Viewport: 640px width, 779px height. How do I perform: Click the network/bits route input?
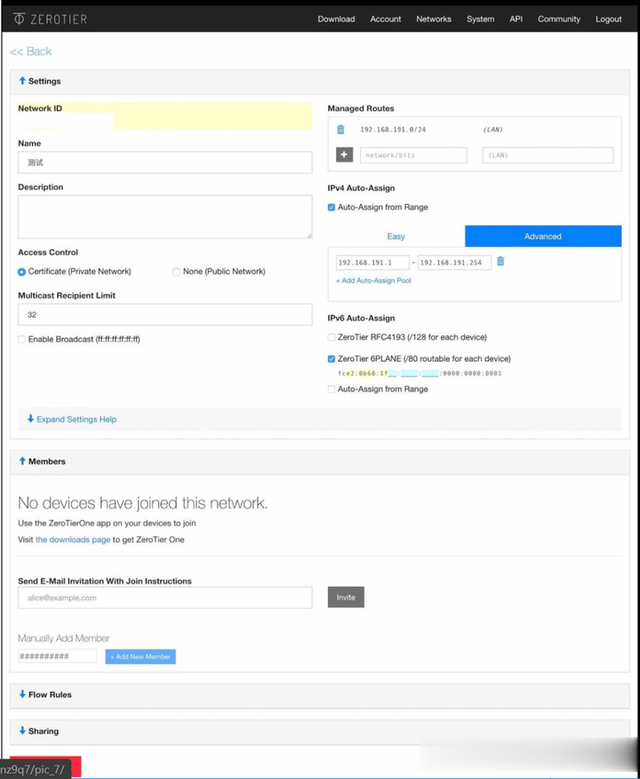[x=413, y=155]
